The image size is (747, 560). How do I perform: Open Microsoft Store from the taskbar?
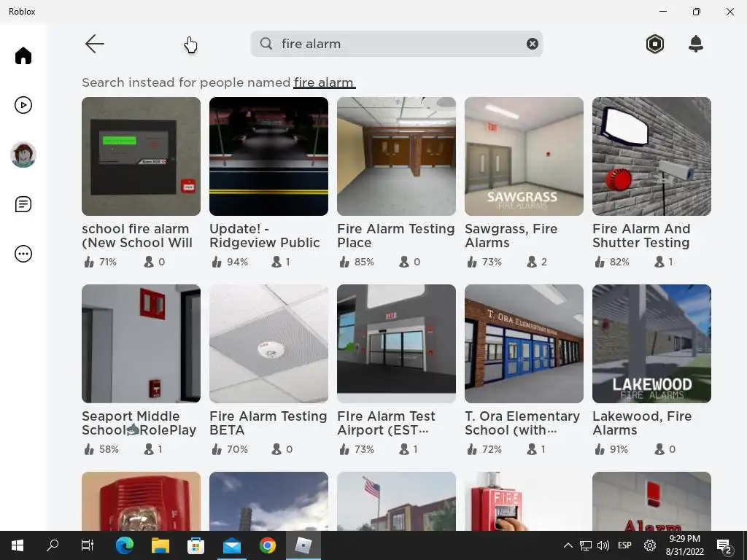196,545
